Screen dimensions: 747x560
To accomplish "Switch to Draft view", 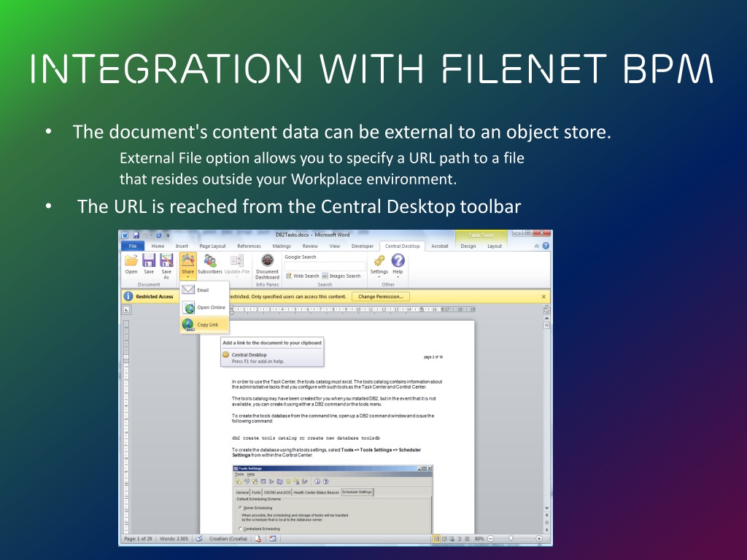I will (467, 539).
